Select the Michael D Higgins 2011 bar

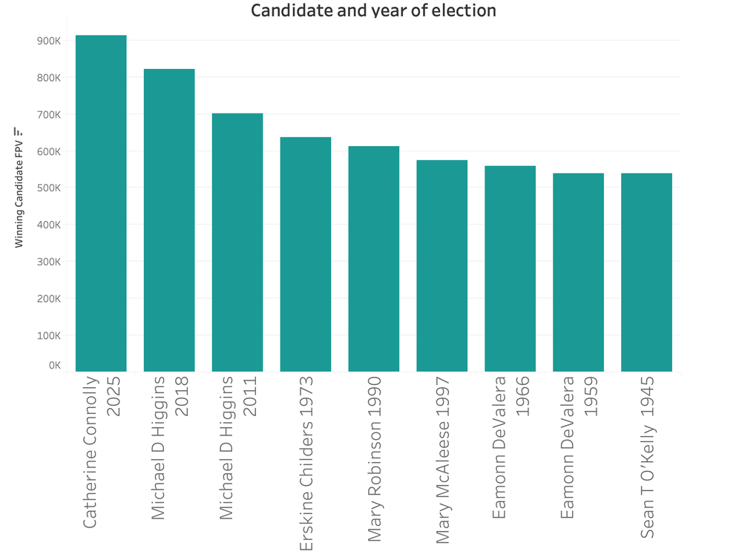237,243
